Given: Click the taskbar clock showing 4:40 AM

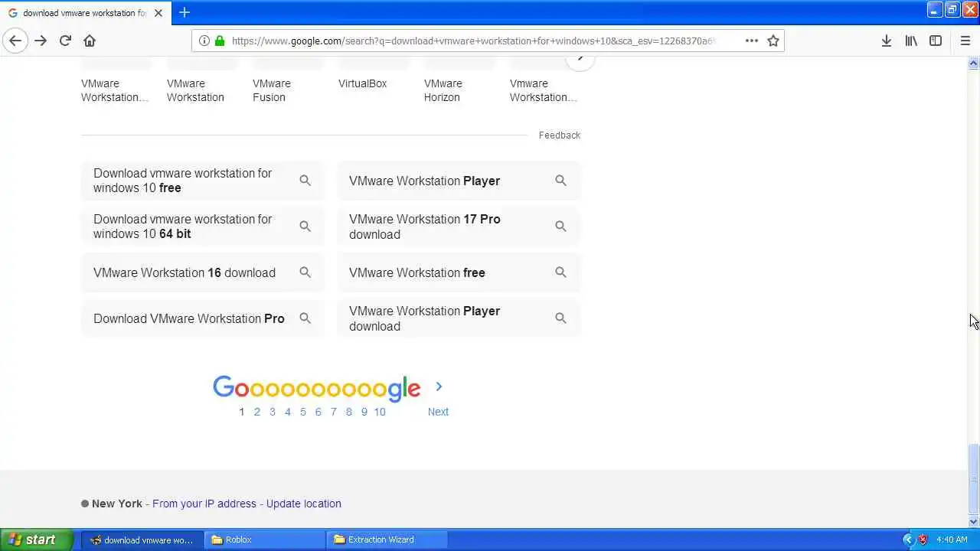Looking at the screenshot, I should coord(952,540).
